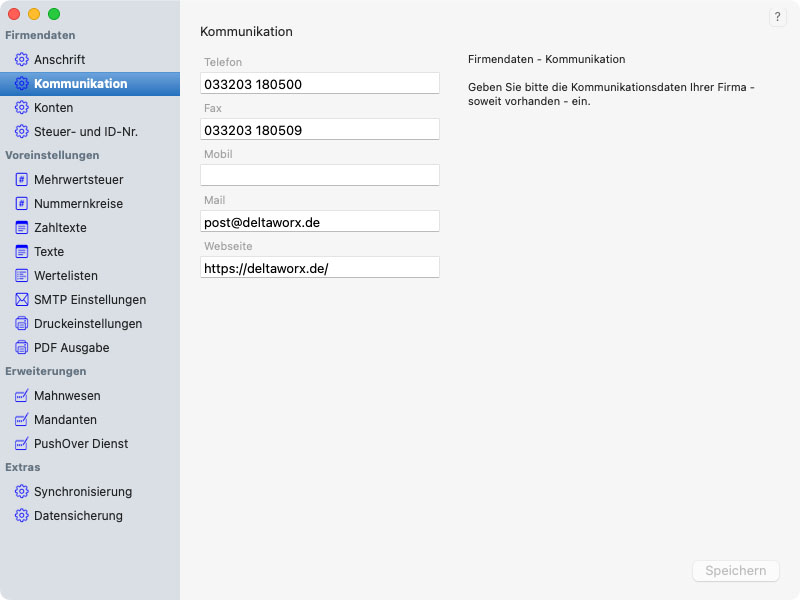Open the question mark help button
This screenshot has height=600, width=800.
778,17
